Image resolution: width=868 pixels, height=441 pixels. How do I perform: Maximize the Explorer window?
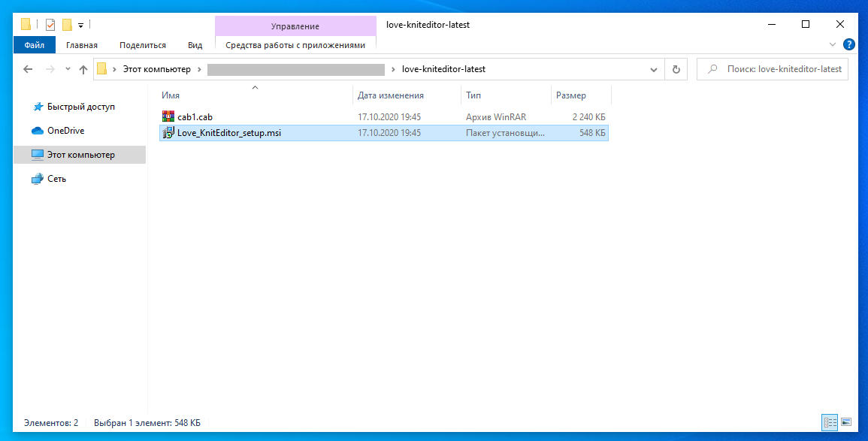pos(806,24)
